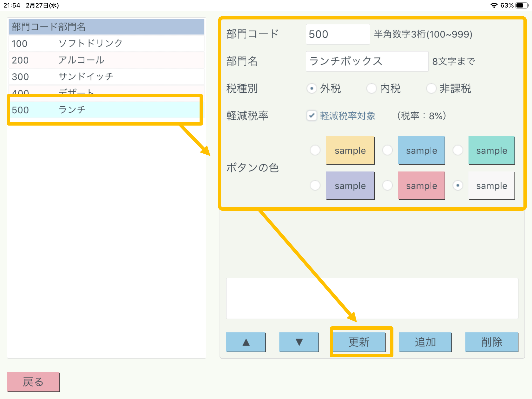Select the 内税 tax type radio
The width and height of the screenshot is (532, 399).
(x=371, y=88)
